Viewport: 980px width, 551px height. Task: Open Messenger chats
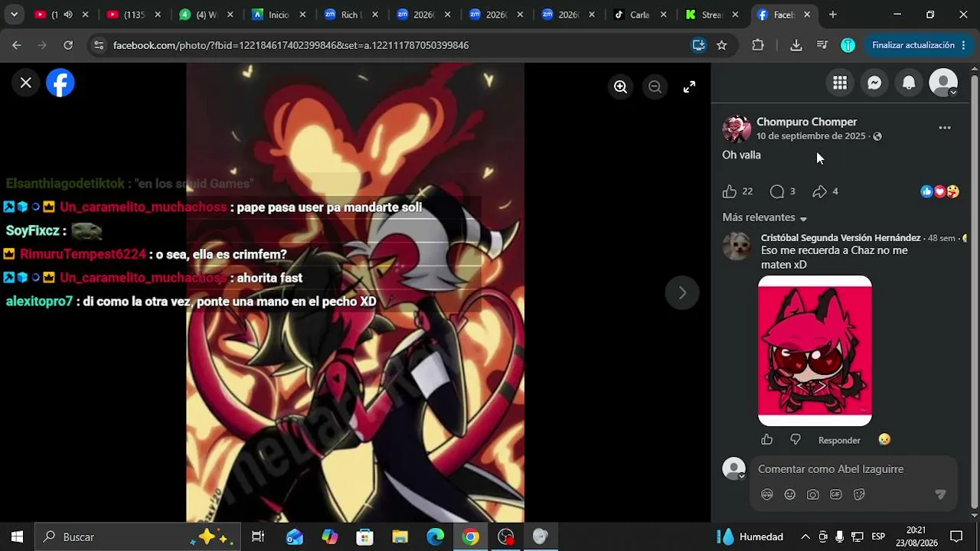(874, 83)
